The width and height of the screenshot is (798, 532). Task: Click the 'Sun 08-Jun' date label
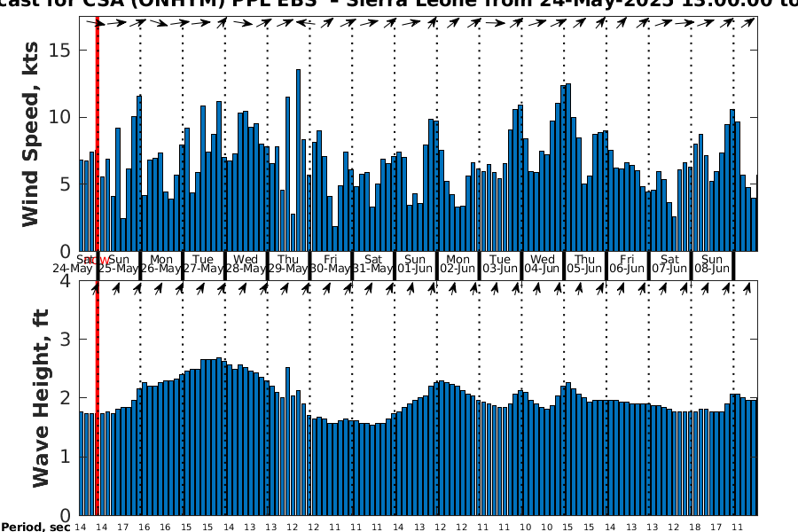pos(712,263)
